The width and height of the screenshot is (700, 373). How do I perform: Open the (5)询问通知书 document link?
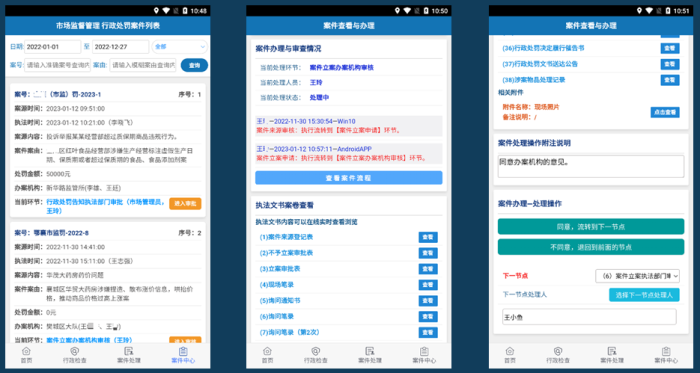point(279,301)
